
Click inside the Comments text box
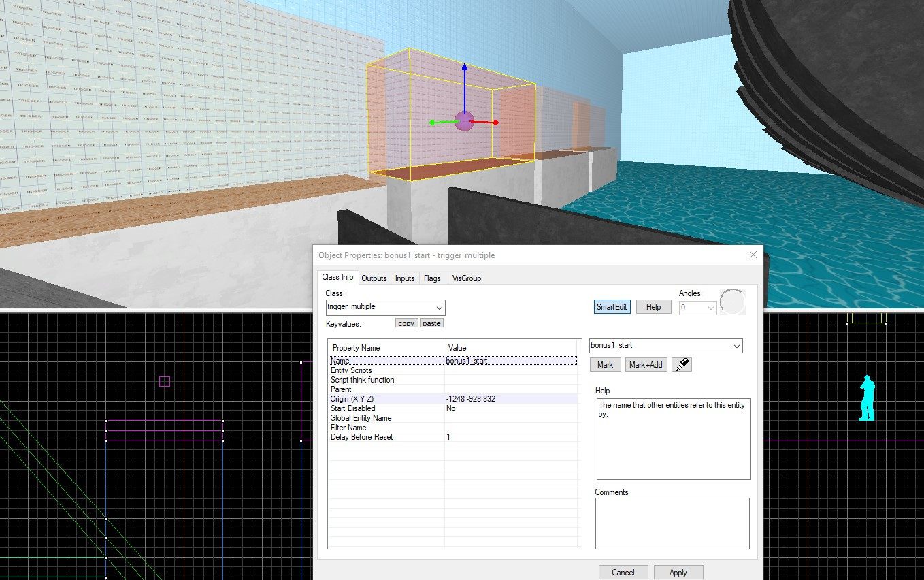(x=672, y=523)
